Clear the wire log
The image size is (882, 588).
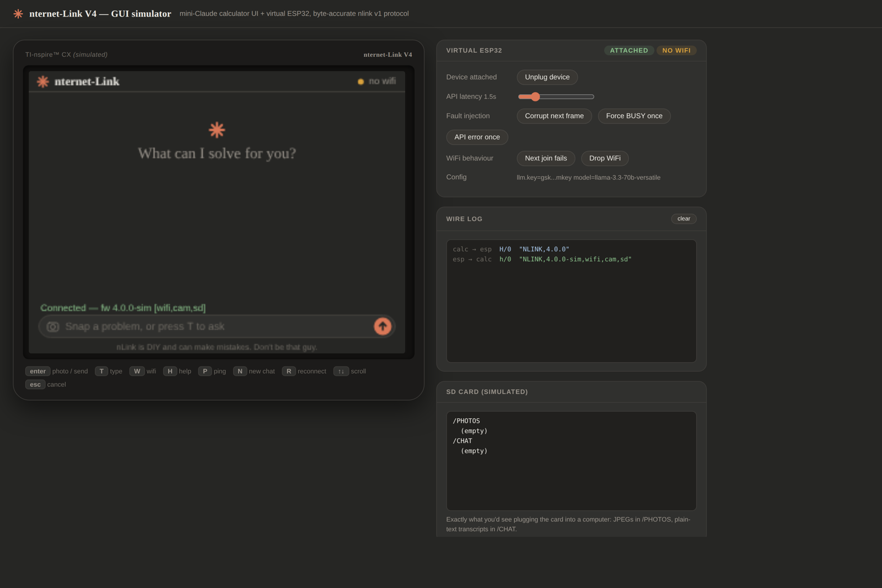click(x=684, y=219)
